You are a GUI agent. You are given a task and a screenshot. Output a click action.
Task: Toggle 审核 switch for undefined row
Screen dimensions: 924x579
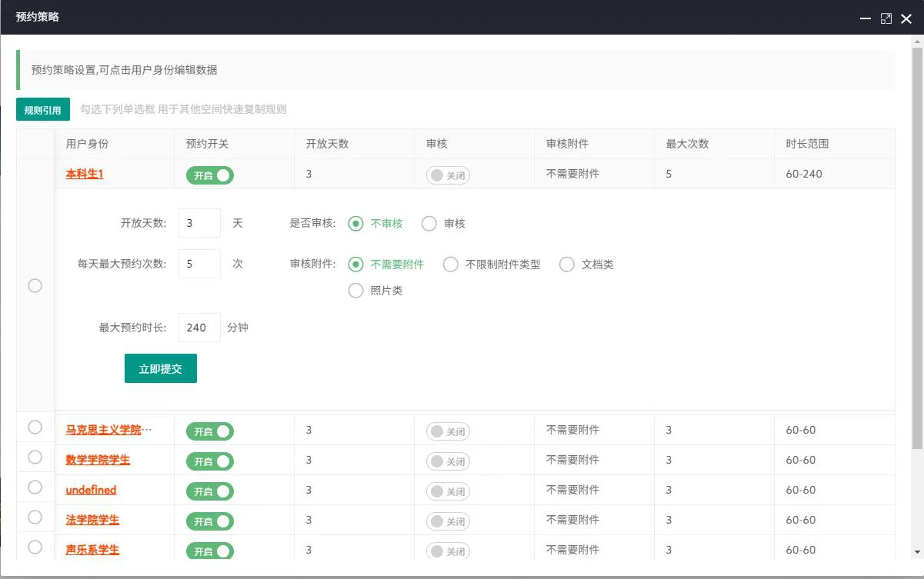click(449, 491)
